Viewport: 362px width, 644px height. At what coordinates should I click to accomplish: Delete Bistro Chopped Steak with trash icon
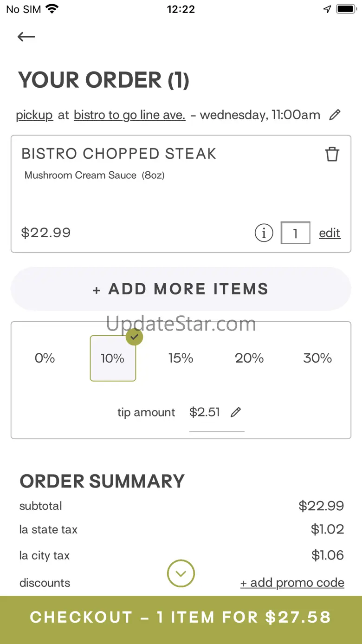(332, 154)
